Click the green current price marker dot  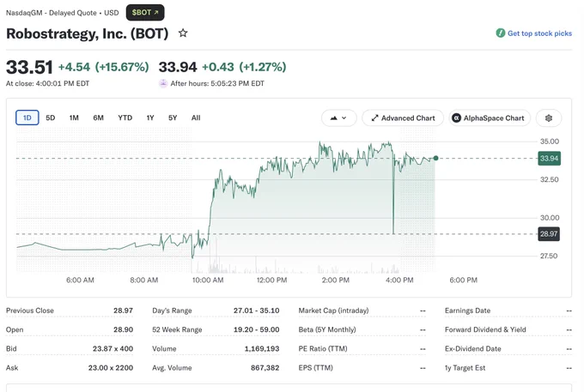click(x=435, y=158)
